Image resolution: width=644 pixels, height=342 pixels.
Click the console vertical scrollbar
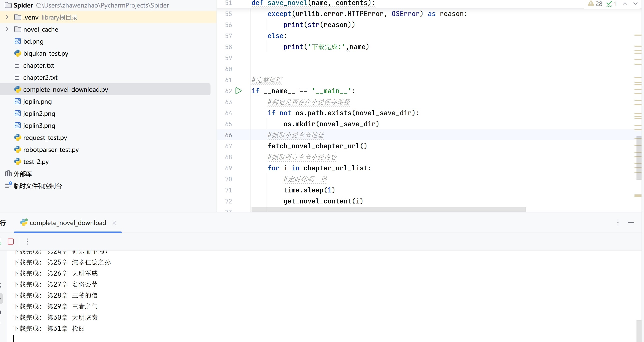tap(639, 331)
